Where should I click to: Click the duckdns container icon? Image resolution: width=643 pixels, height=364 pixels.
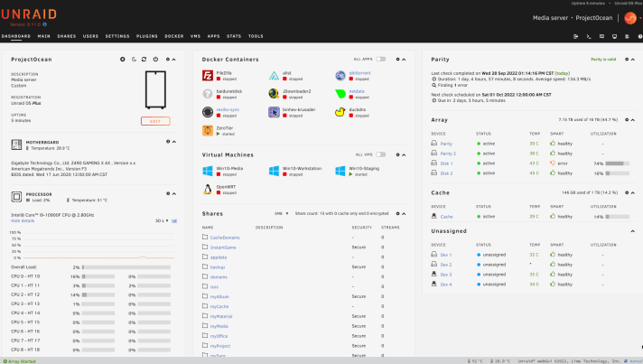(x=340, y=112)
